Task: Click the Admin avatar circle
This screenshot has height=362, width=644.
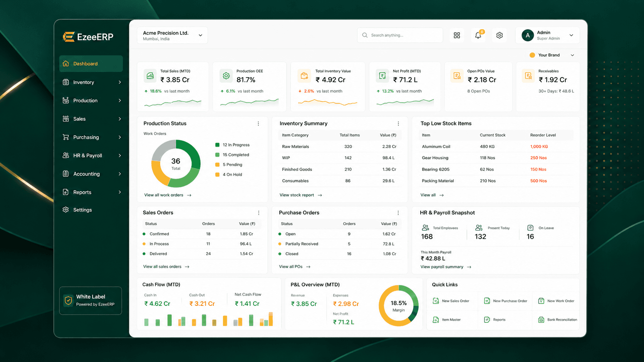Action: click(x=528, y=35)
